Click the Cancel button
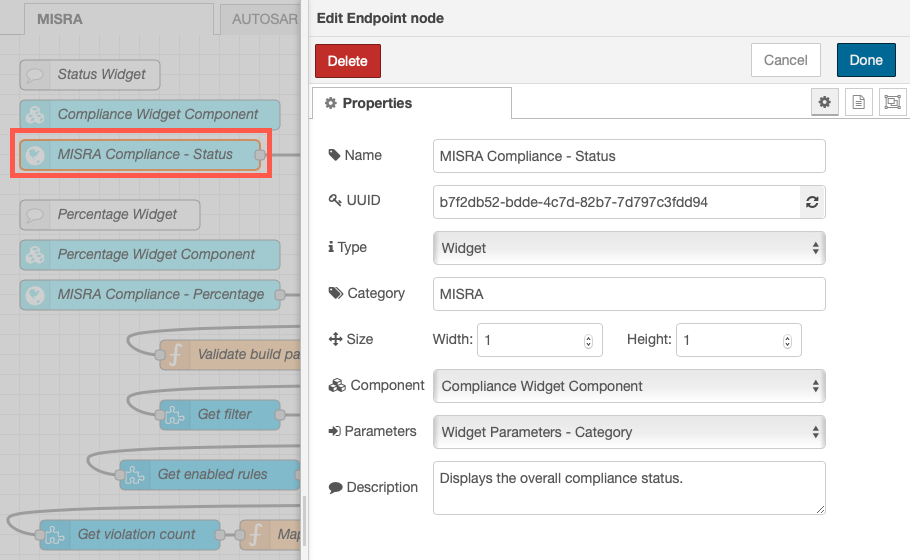The width and height of the screenshot is (910, 560). coord(785,60)
